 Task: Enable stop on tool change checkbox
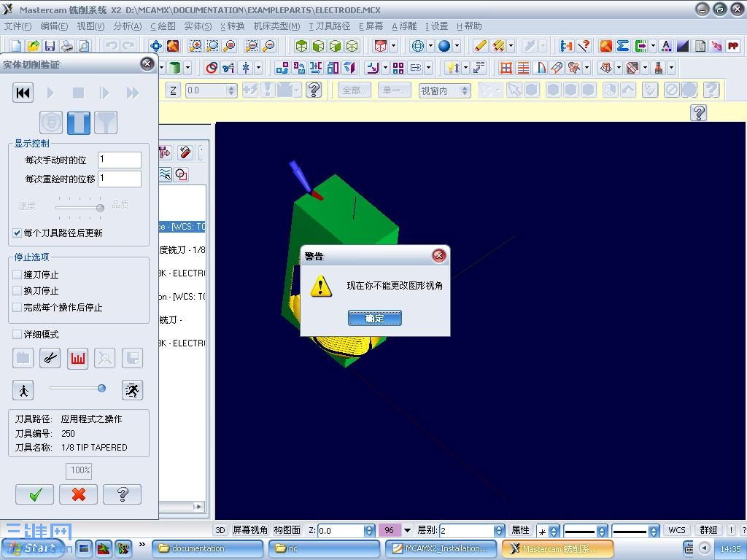point(18,290)
